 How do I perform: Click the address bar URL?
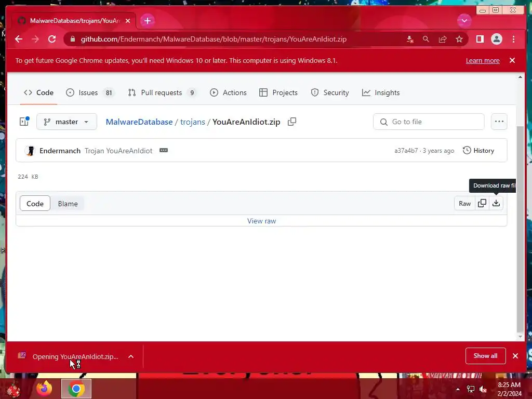pos(214,39)
